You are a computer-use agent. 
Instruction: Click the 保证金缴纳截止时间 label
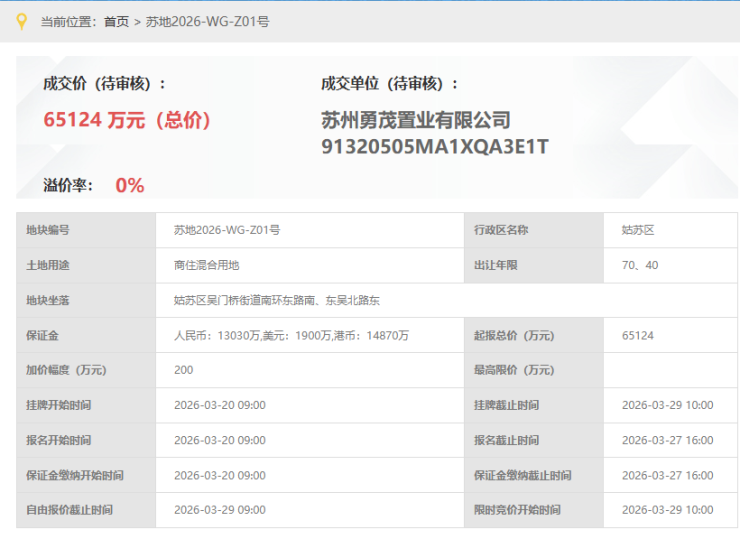click(522, 475)
